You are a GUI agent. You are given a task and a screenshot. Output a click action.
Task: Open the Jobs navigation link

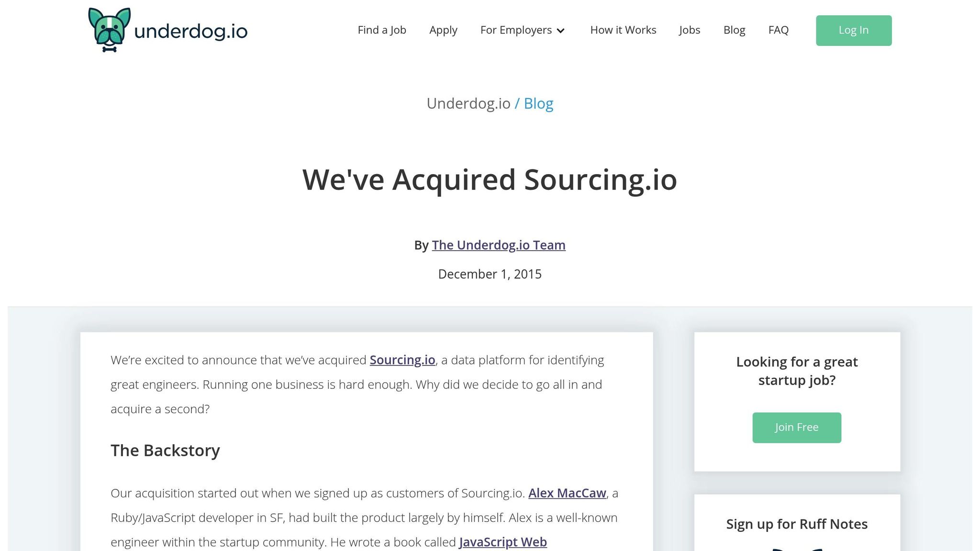(689, 30)
